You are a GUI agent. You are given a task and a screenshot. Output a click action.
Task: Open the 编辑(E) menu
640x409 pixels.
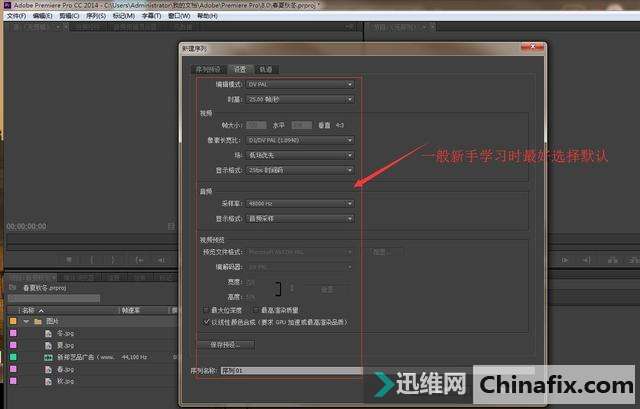[x=42, y=17]
